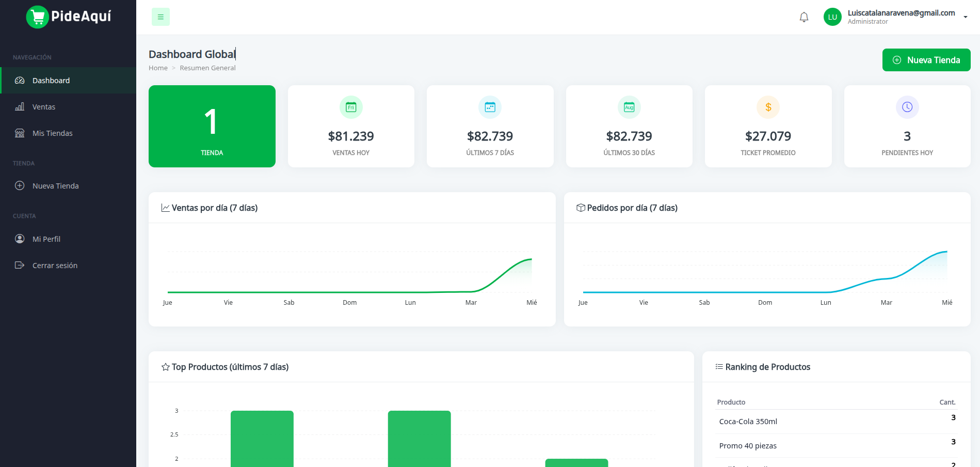This screenshot has height=467, width=980.
Task: Follow the Home breadcrumb link
Action: [158, 68]
